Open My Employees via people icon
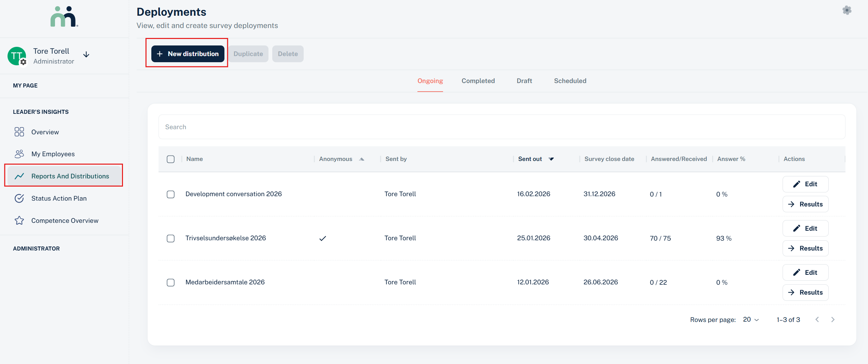The width and height of the screenshot is (868, 364). pyautogui.click(x=19, y=154)
